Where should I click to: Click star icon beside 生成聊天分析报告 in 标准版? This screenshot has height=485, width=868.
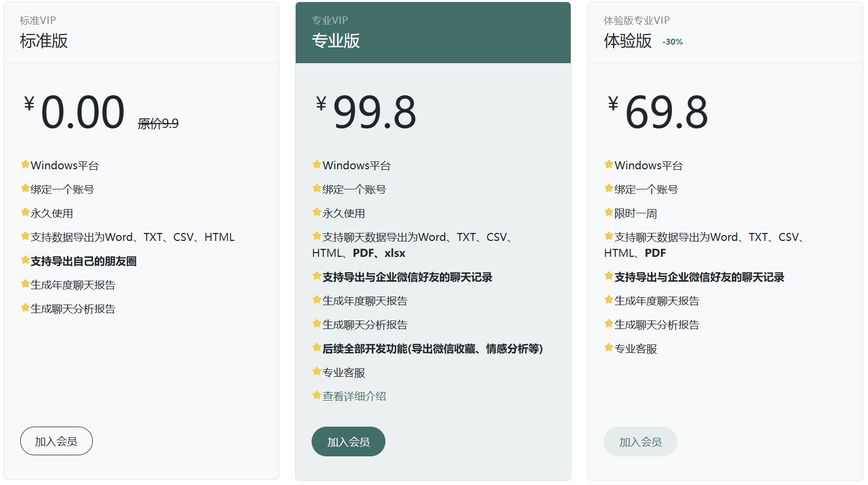coord(25,308)
